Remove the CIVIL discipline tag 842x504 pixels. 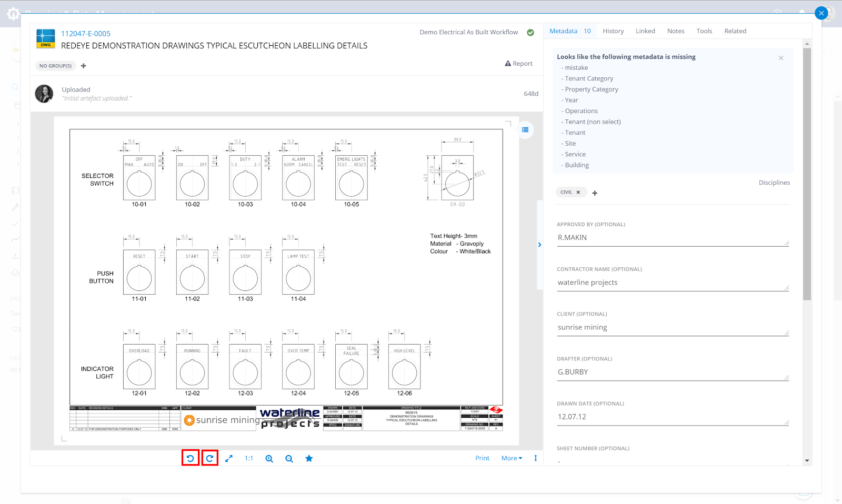coord(578,193)
